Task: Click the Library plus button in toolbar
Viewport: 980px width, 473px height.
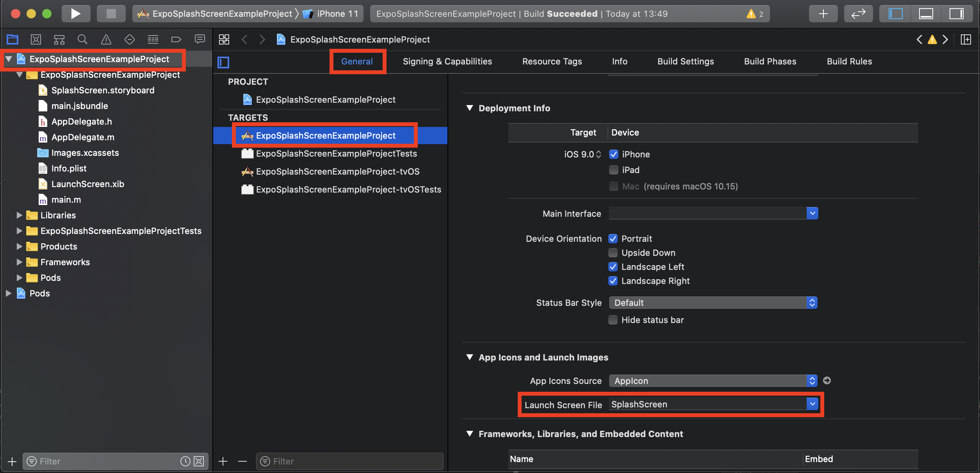Action: click(x=823, y=14)
